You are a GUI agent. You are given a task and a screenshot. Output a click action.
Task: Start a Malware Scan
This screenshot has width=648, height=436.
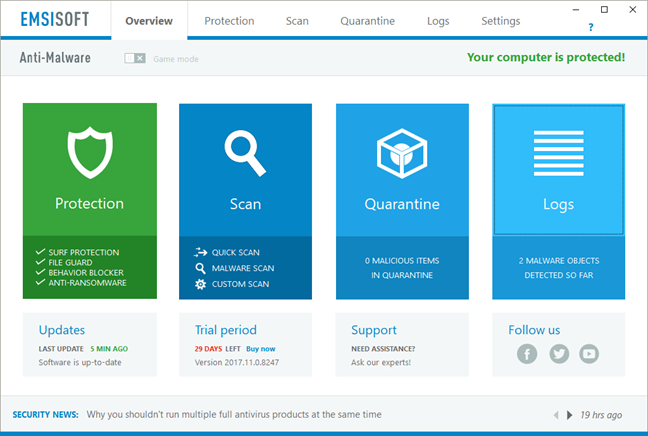tap(243, 268)
